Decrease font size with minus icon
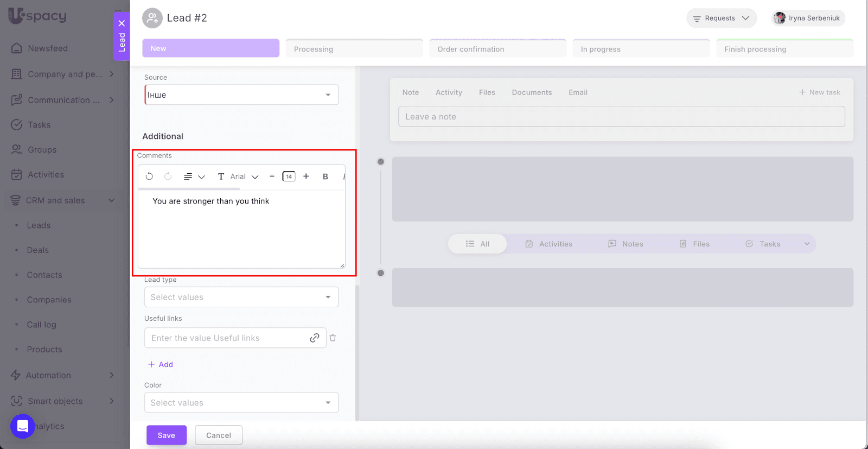 (272, 176)
